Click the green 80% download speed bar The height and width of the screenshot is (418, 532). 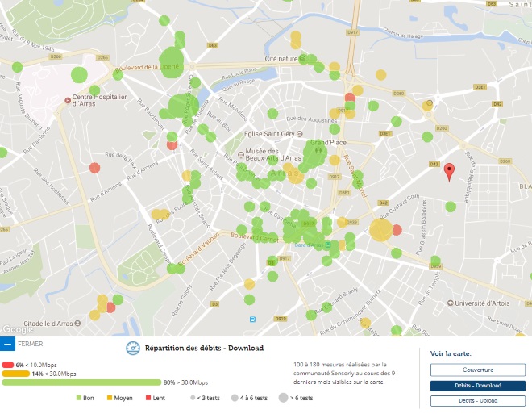81,382
